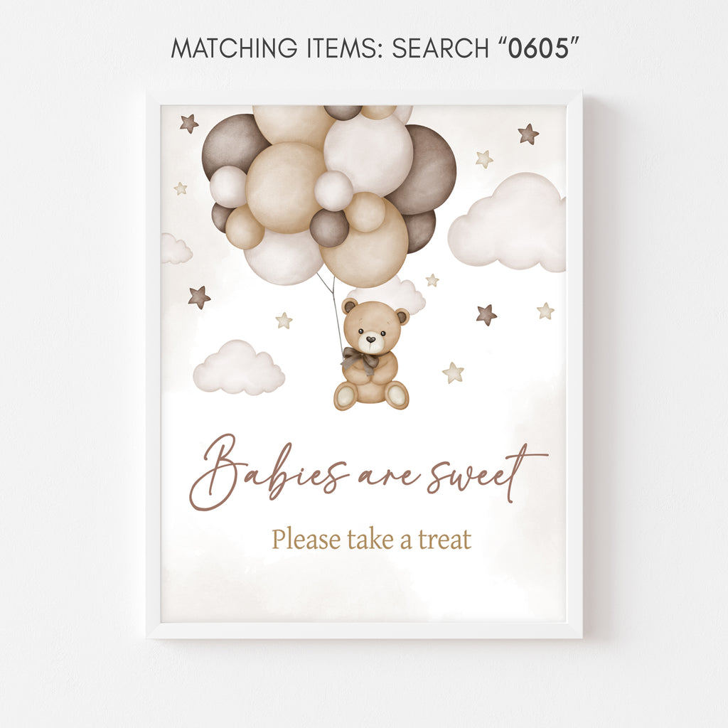The image size is (728, 728).
Task: Click the "Babies are sweet" script text
Action: coord(369,472)
